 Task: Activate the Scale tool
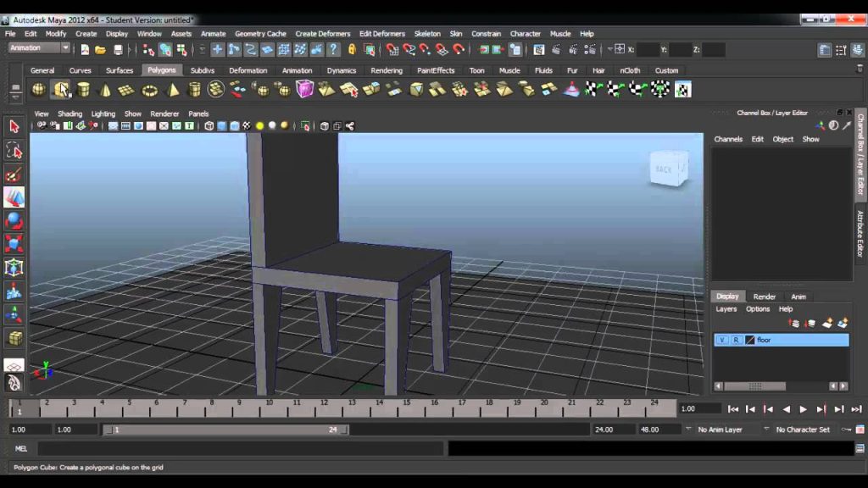14,244
